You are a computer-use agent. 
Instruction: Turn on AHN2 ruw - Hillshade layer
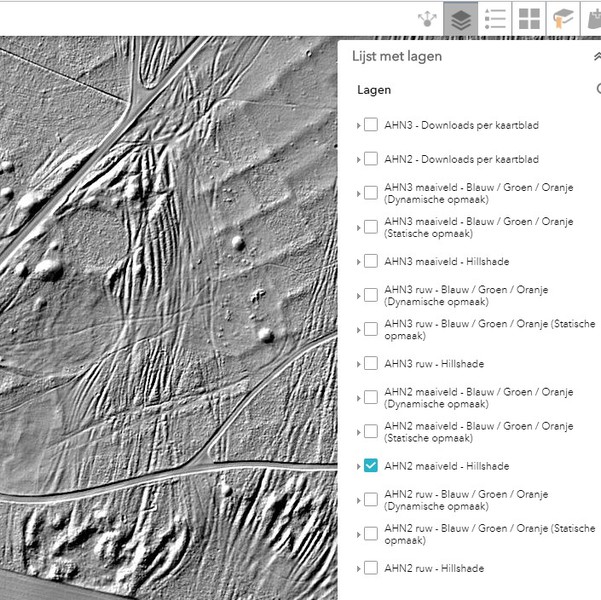(x=371, y=568)
